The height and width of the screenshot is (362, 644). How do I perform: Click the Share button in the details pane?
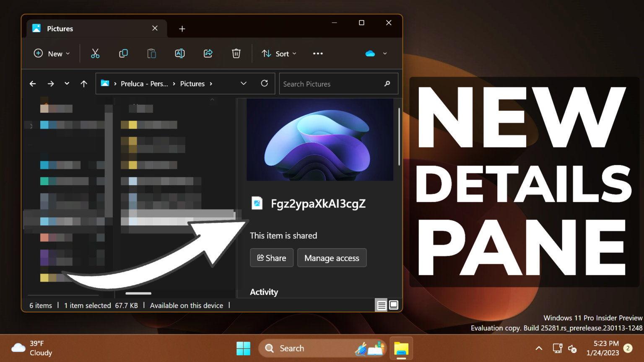tap(271, 258)
